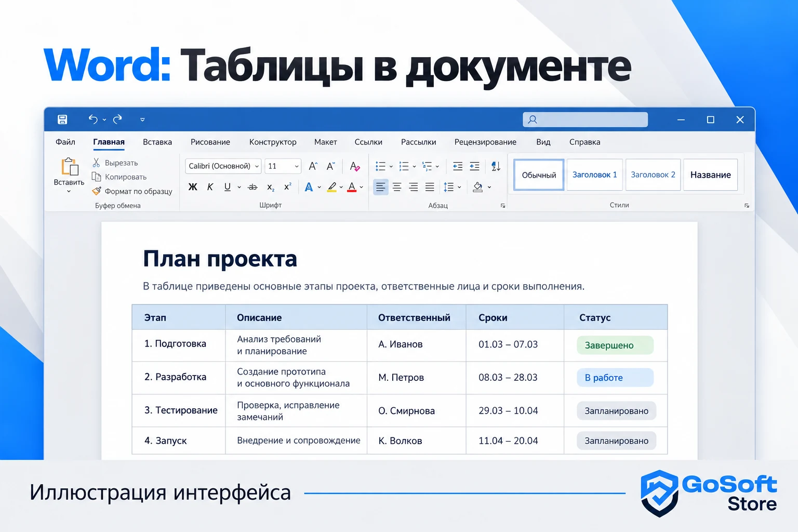Center-align the paragraph text
This screenshot has width=798, height=532.
397,187
